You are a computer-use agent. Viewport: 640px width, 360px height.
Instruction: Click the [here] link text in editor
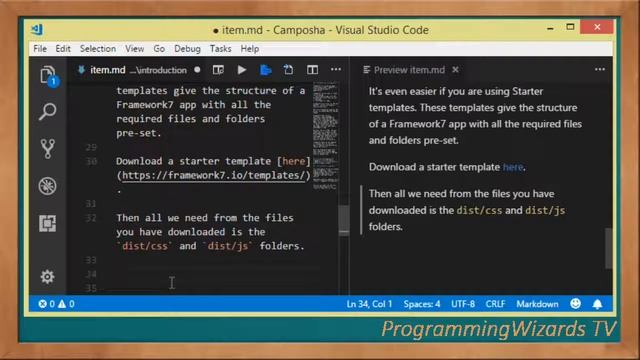(x=293, y=161)
